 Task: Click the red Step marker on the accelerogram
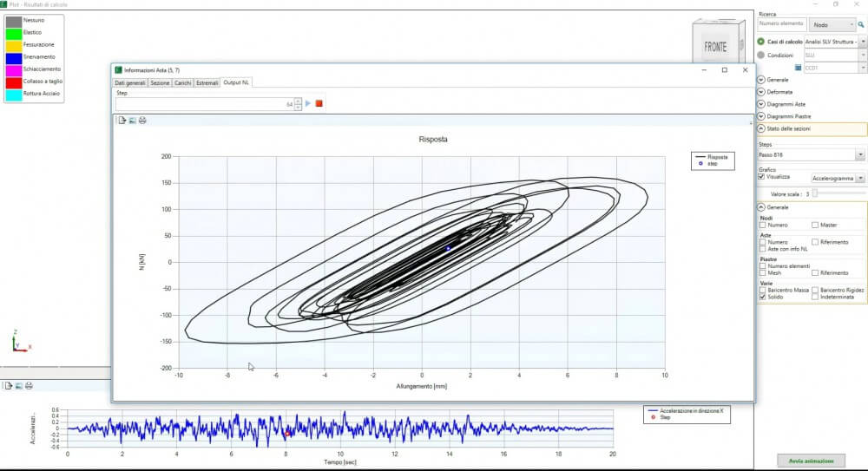288,434
